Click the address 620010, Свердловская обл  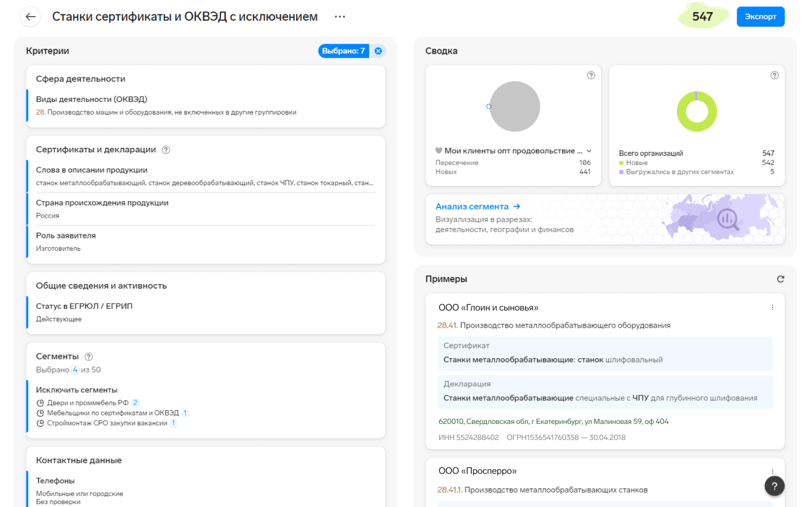553,421
